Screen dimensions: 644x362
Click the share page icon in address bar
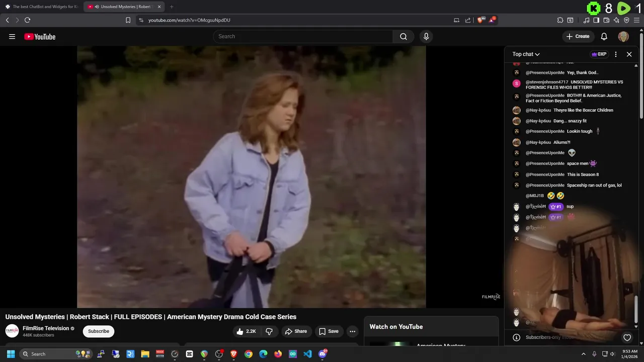(468, 20)
